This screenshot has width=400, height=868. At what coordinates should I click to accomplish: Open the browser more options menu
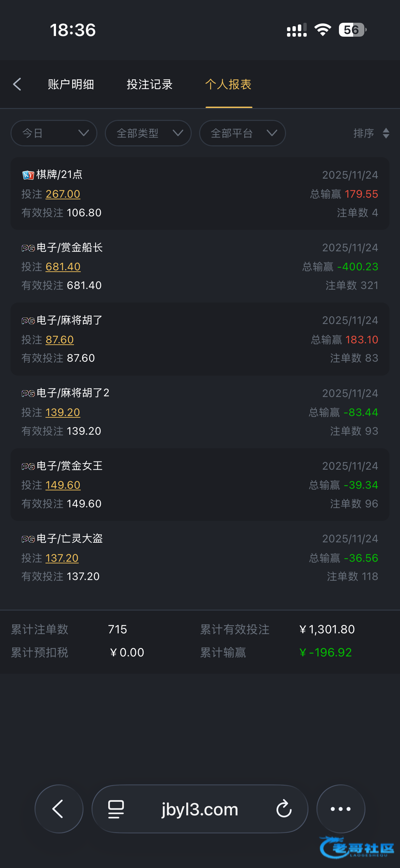coord(341,809)
